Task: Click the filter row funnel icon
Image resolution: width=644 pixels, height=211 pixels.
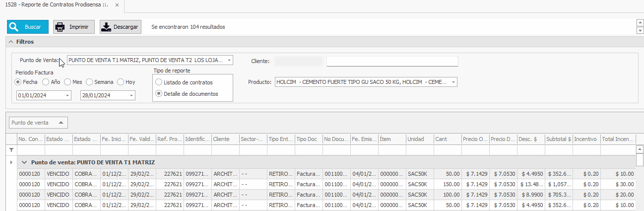Action: tap(11, 149)
